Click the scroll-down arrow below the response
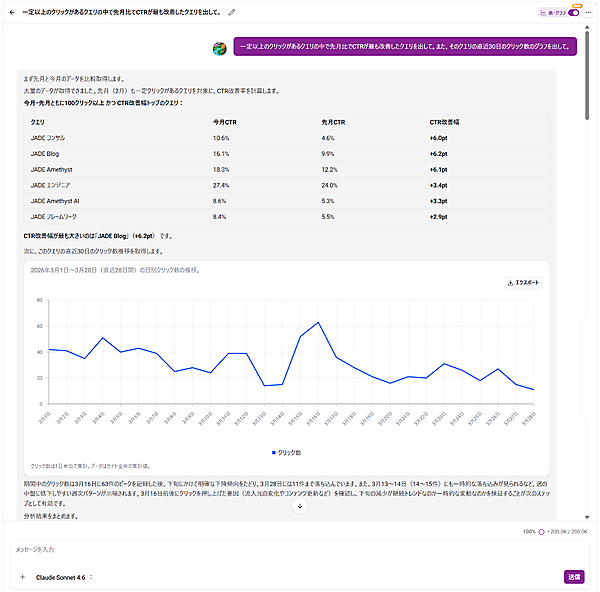600x592 pixels. pyautogui.click(x=299, y=507)
